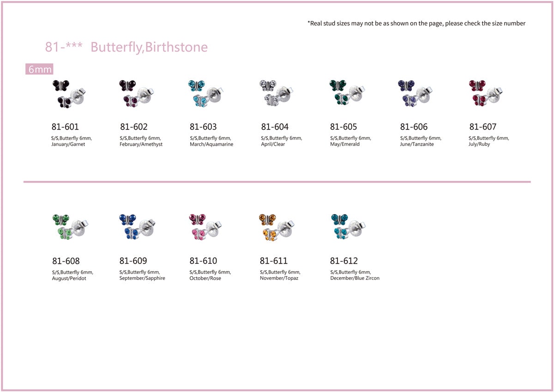The height and width of the screenshot is (392, 554).
Task: Click product code 81-607
Action: pyautogui.click(x=483, y=126)
